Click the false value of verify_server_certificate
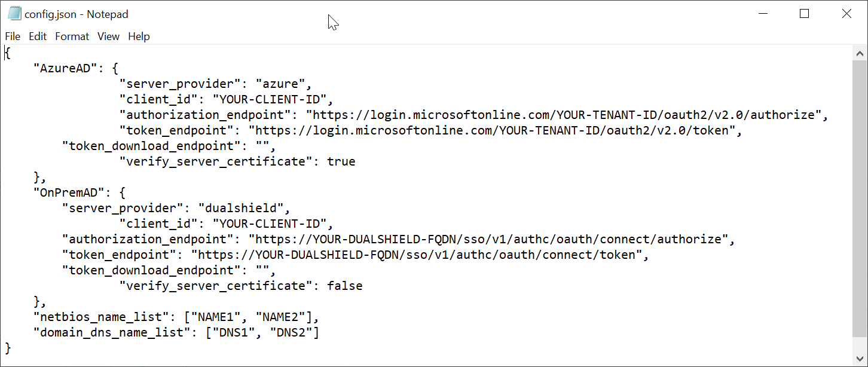The width and height of the screenshot is (868, 367). [345, 286]
